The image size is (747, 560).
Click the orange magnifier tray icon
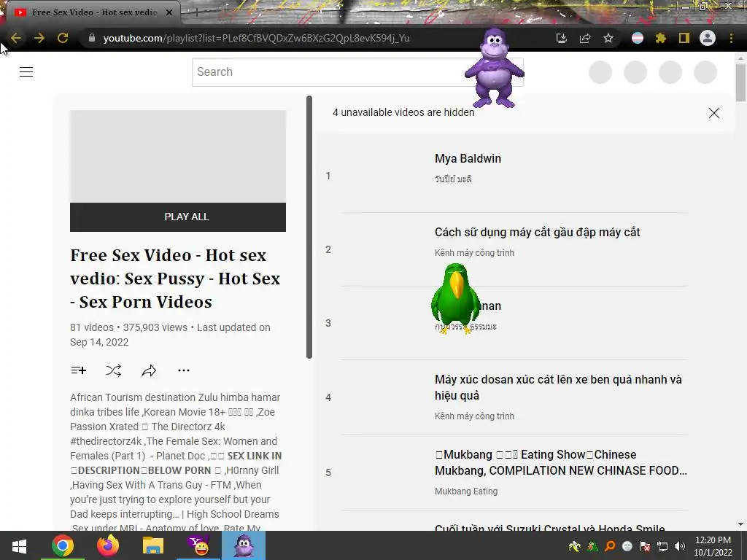coord(610,546)
